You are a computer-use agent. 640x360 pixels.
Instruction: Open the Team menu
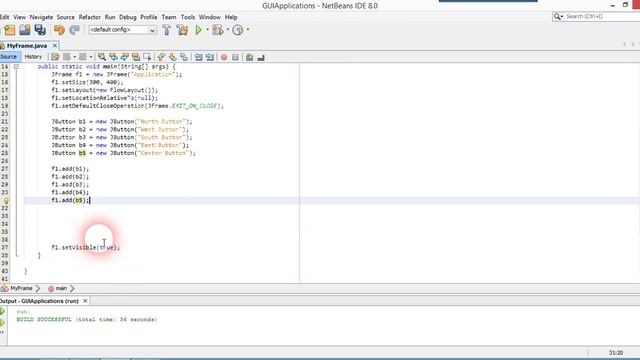[x=169, y=17]
